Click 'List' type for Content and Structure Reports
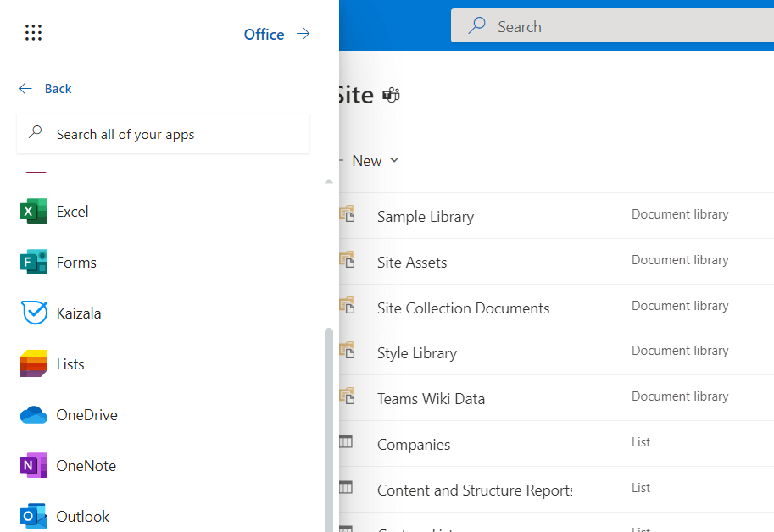The image size is (774, 532). (641, 488)
